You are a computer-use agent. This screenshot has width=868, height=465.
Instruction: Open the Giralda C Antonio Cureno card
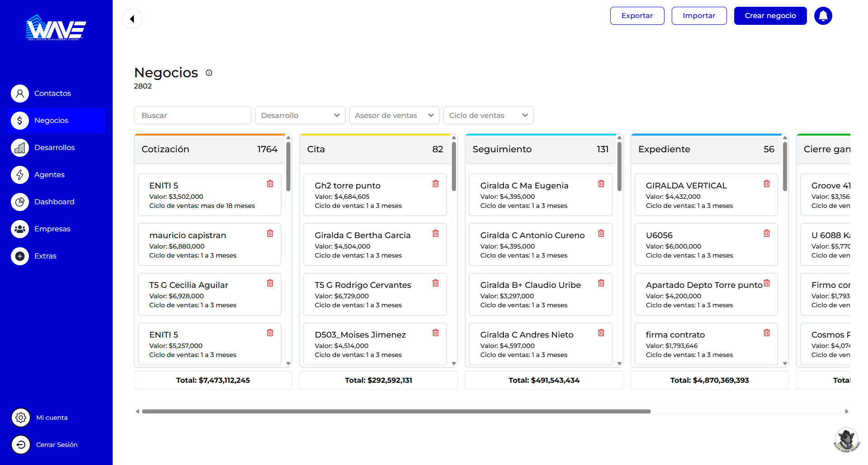point(541,244)
